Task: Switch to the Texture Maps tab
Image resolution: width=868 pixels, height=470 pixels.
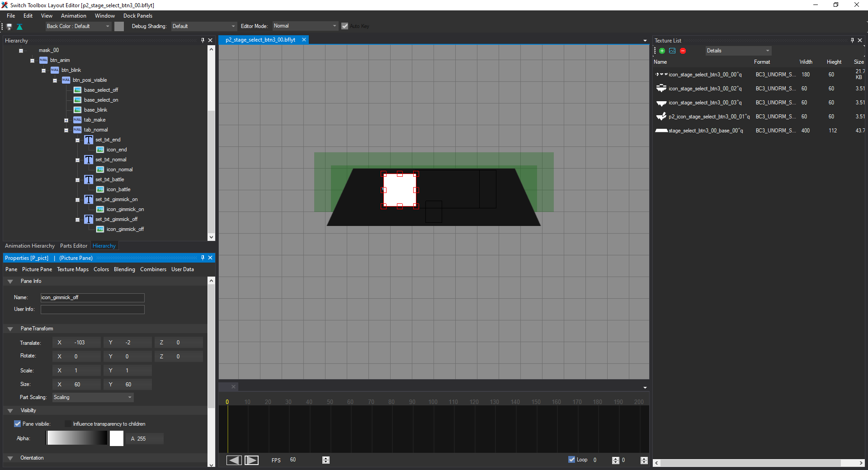Action: click(x=73, y=269)
